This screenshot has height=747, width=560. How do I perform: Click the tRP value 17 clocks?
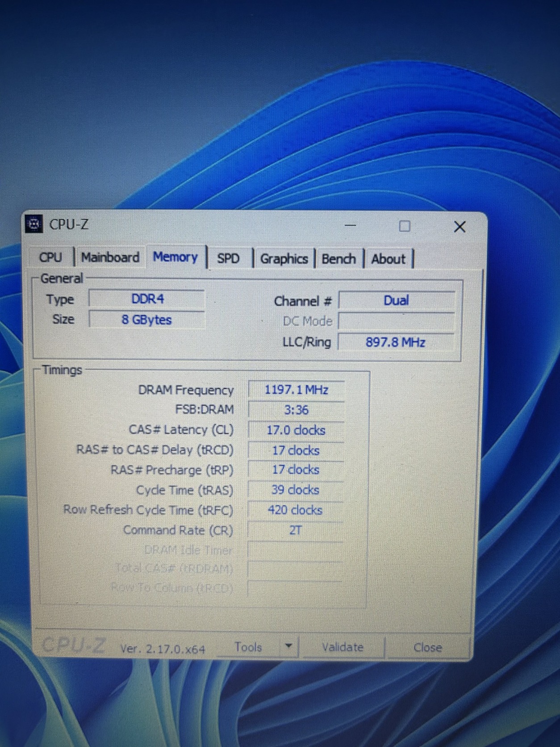coord(296,470)
